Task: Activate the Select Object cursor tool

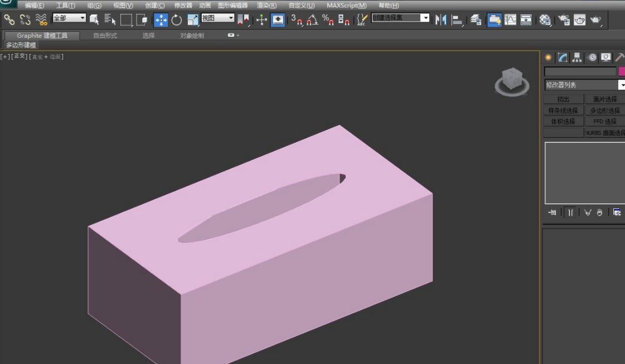Action: [x=94, y=20]
